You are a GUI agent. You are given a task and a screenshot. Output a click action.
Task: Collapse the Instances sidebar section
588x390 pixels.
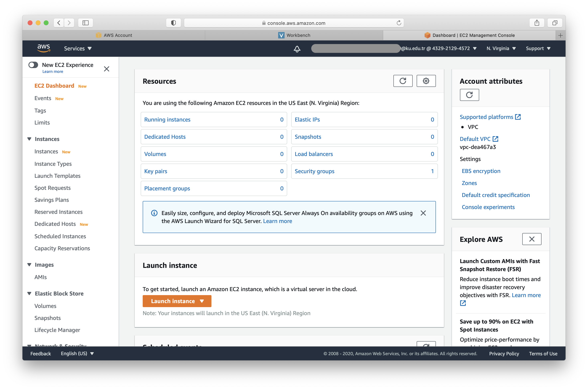tap(29, 139)
